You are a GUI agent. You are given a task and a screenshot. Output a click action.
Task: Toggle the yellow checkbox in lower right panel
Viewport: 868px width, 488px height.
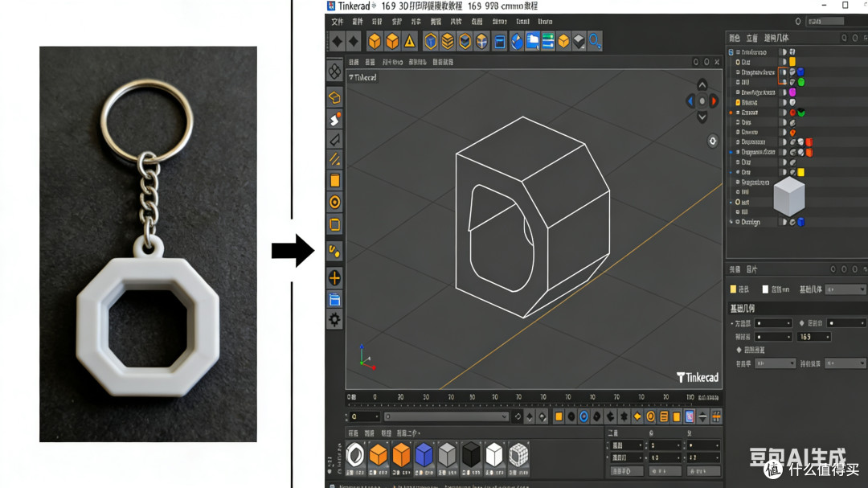(734, 289)
